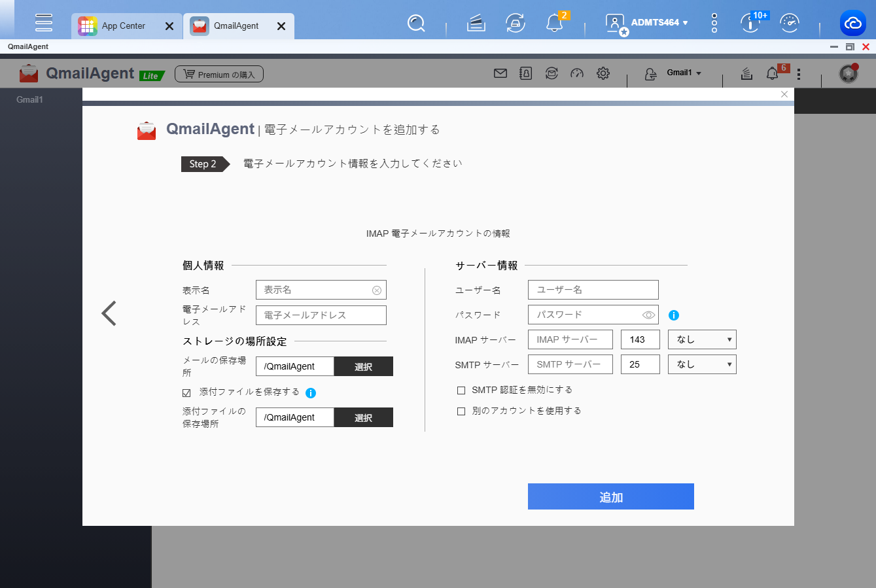Click the Premium の購入 button
The width and height of the screenshot is (876, 588).
219,75
